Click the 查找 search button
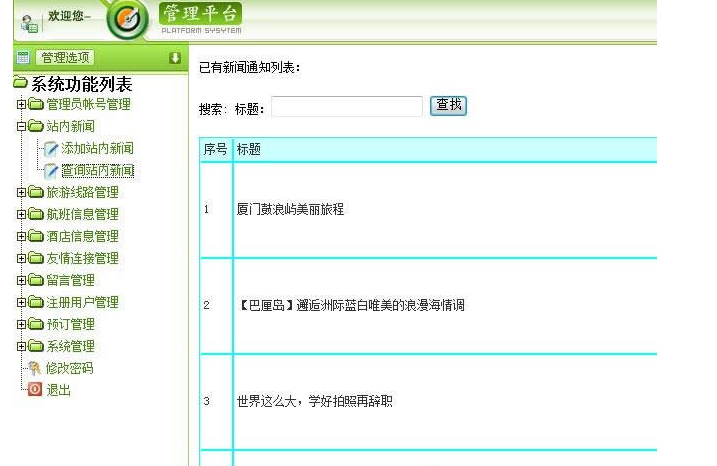 coord(448,106)
